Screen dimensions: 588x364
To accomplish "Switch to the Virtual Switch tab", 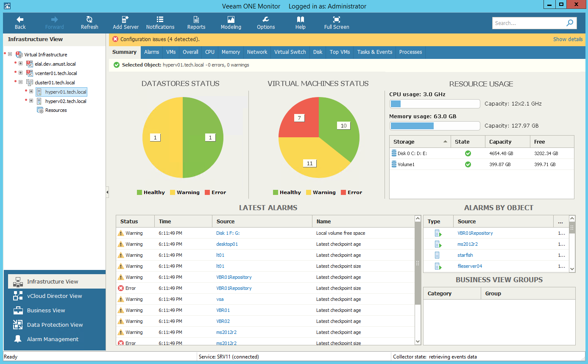I will [x=290, y=52].
